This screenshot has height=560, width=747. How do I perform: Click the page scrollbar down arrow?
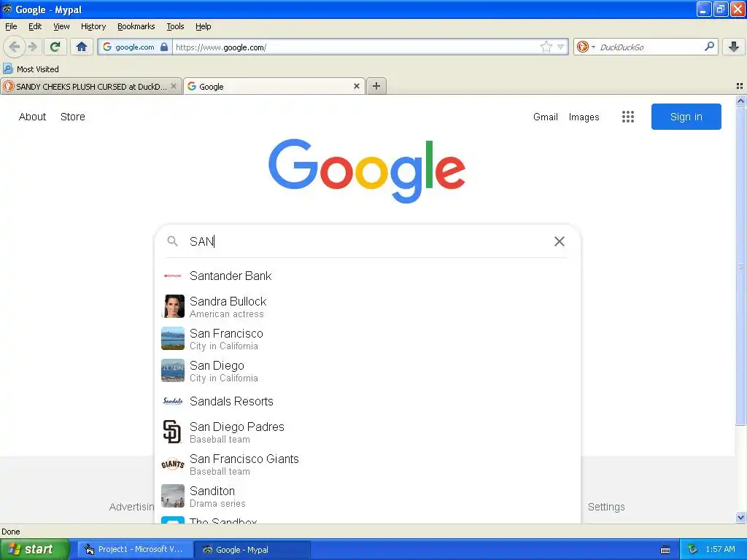pos(740,517)
